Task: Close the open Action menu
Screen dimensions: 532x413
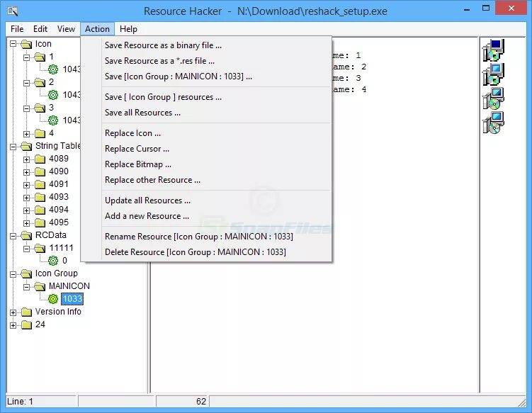Action: [97, 29]
